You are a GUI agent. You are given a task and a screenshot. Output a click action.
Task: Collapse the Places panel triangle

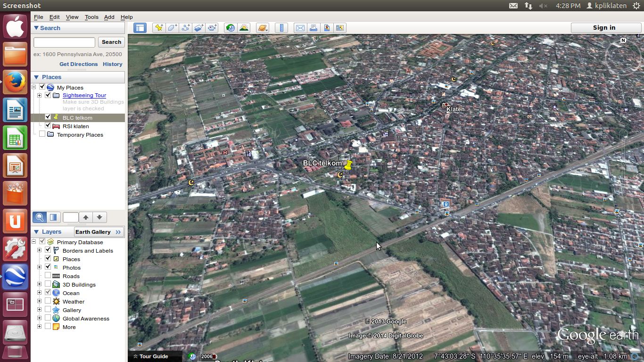click(x=36, y=77)
